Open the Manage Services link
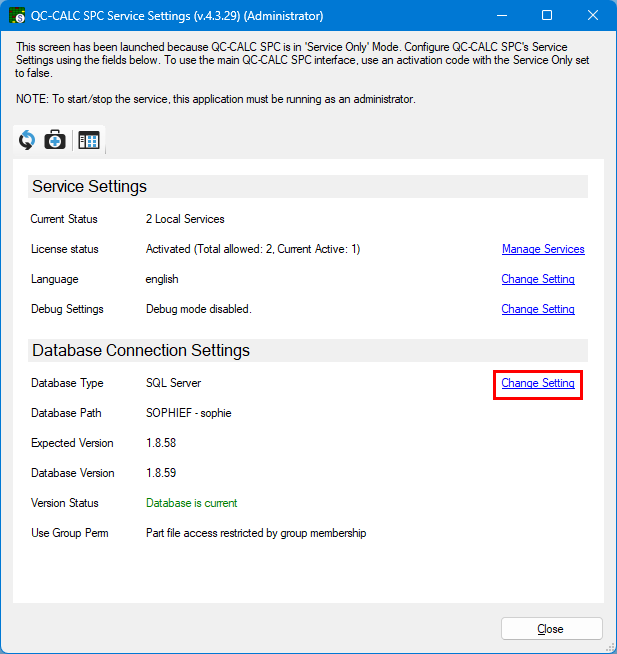Image resolution: width=617 pixels, height=654 pixels. [543, 249]
